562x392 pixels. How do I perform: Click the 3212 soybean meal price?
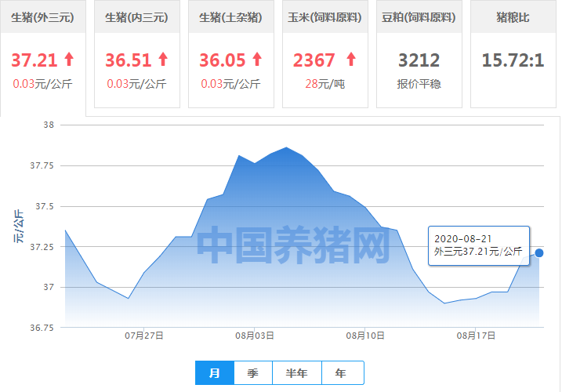[419, 60]
